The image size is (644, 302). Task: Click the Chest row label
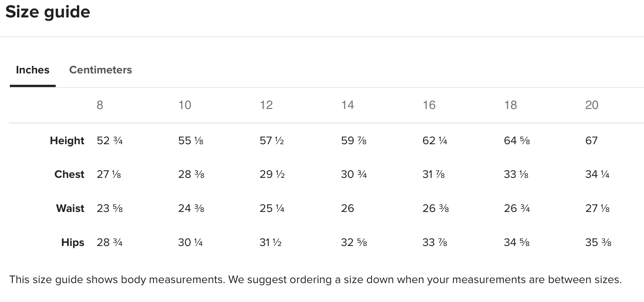tap(69, 174)
